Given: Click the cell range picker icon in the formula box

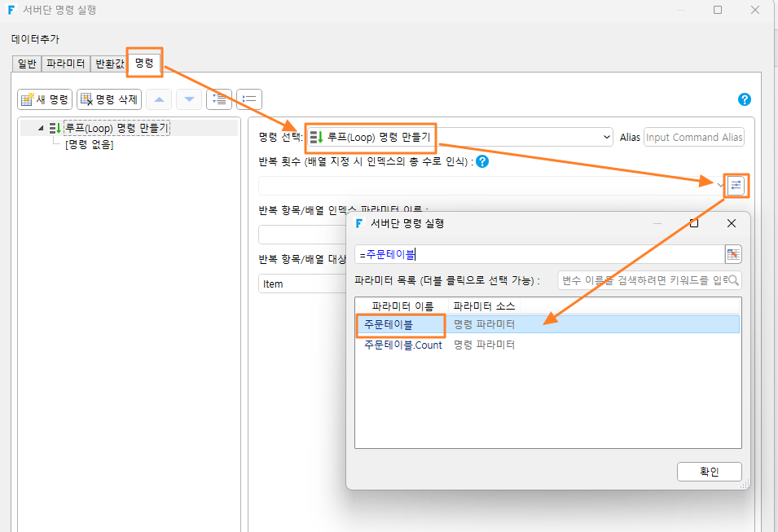Looking at the screenshot, I should click(x=733, y=254).
